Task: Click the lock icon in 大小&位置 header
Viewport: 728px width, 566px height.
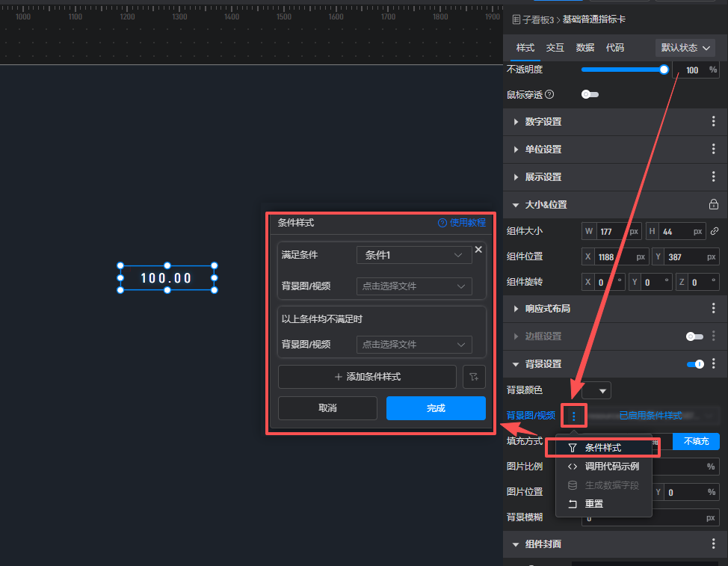Action: 713,204
